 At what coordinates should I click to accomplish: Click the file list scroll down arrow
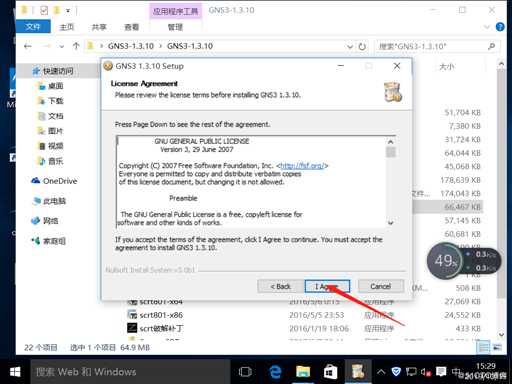(x=501, y=334)
